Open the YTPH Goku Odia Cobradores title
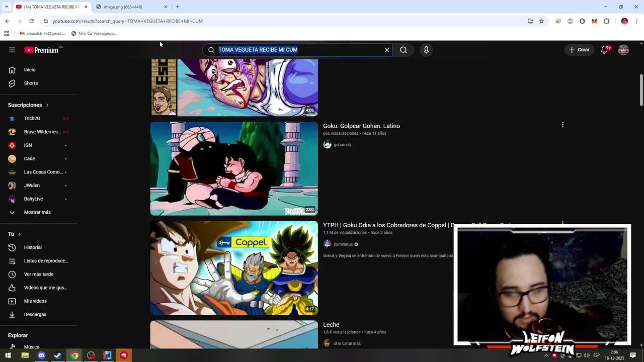Image resolution: width=644 pixels, height=362 pixels. (388, 225)
